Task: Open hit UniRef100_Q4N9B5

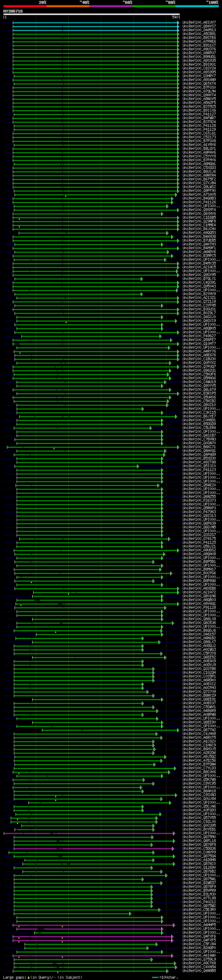Action: click(199, 971)
